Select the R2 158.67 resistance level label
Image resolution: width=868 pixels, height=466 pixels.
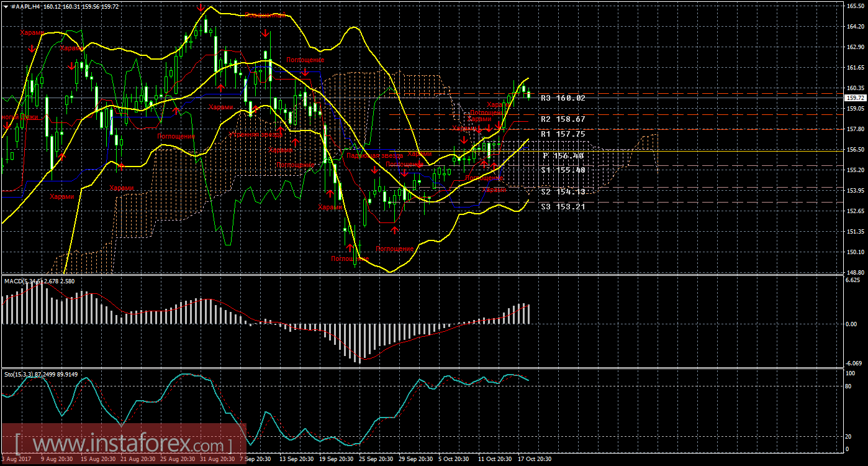(x=563, y=119)
